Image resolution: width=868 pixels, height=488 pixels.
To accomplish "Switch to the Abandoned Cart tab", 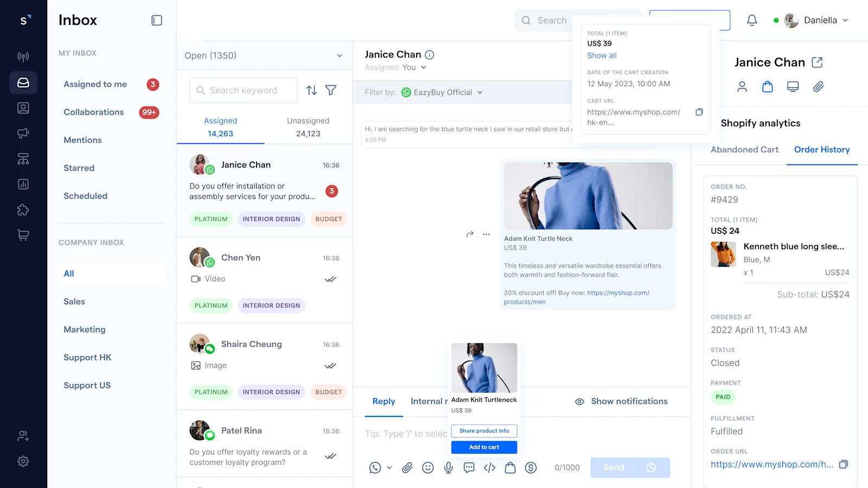I will pos(744,150).
